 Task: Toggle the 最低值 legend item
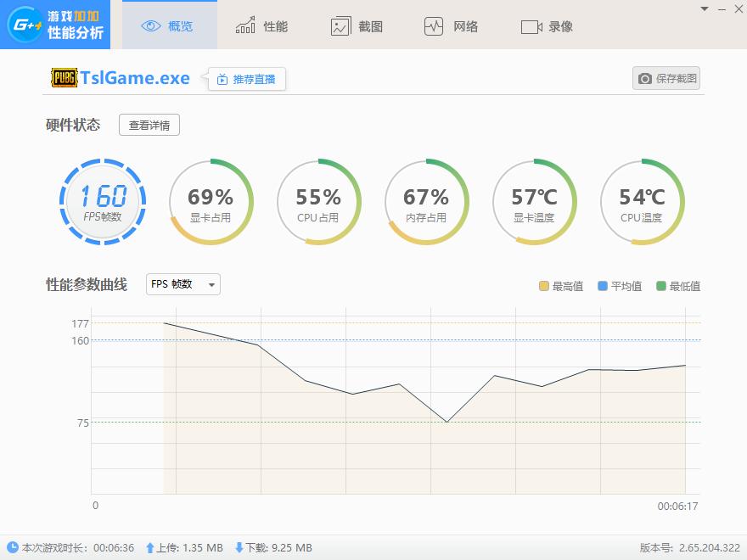click(675, 286)
